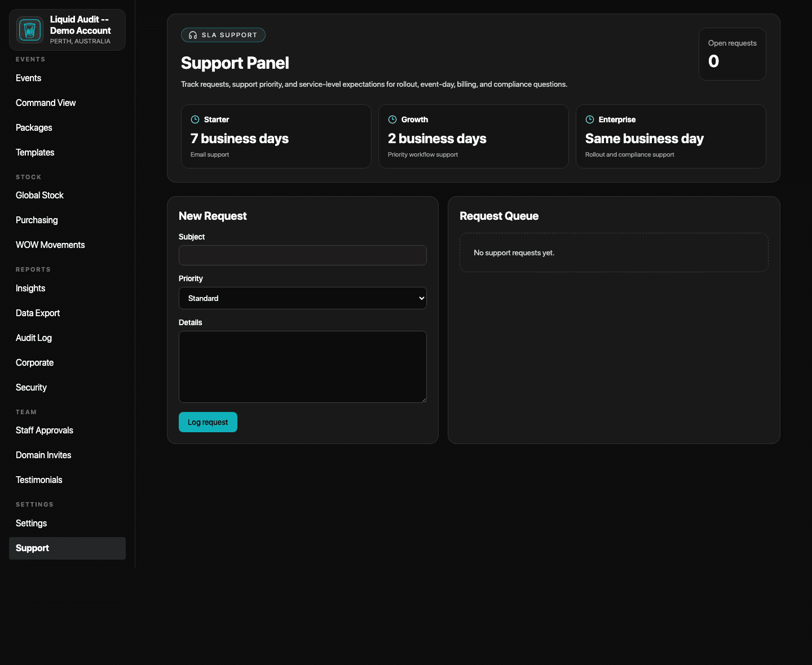This screenshot has width=812, height=665.
Task: Click 'Priority workflow support' text
Action: (x=423, y=154)
